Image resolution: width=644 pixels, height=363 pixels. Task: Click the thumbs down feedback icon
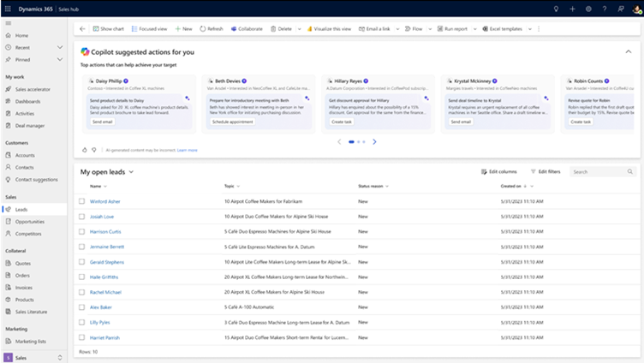click(93, 150)
